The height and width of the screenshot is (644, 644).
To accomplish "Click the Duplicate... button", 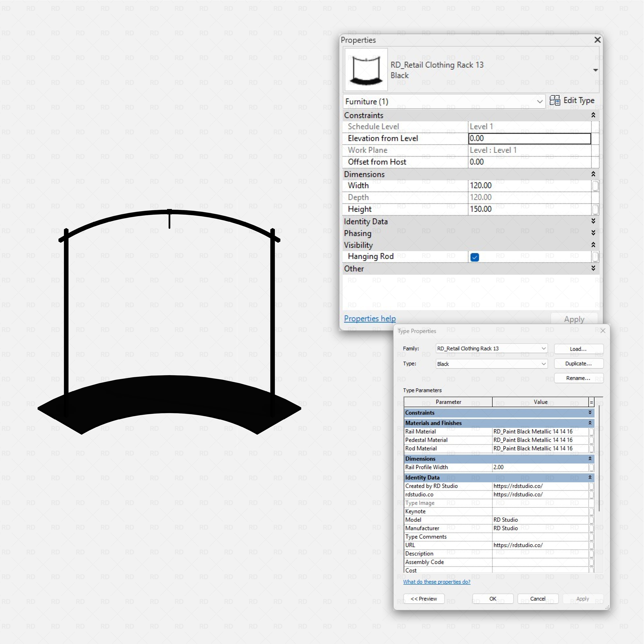I will coord(579,363).
